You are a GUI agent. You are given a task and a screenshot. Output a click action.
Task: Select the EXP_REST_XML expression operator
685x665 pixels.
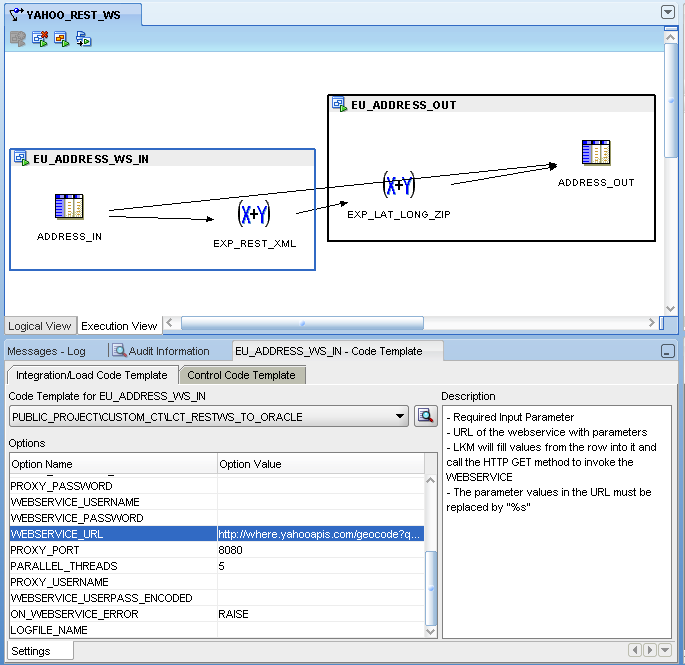tap(254, 214)
